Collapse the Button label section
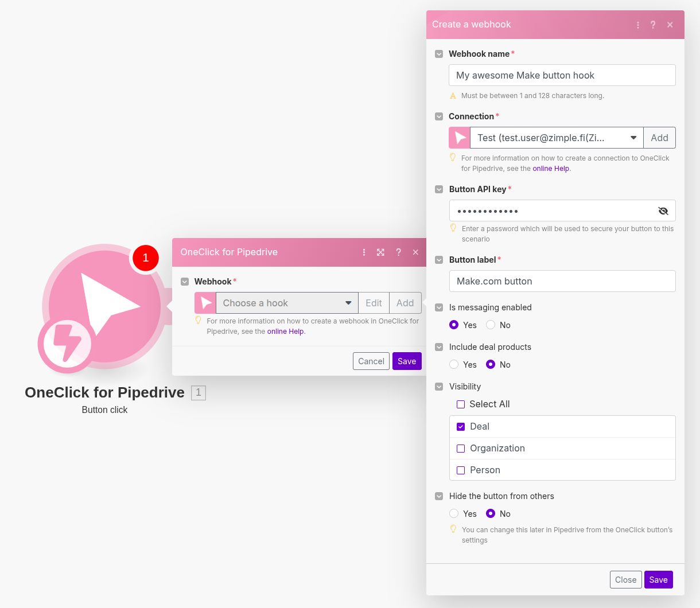The width and height of the screenshot is (700, 608). 439,260
